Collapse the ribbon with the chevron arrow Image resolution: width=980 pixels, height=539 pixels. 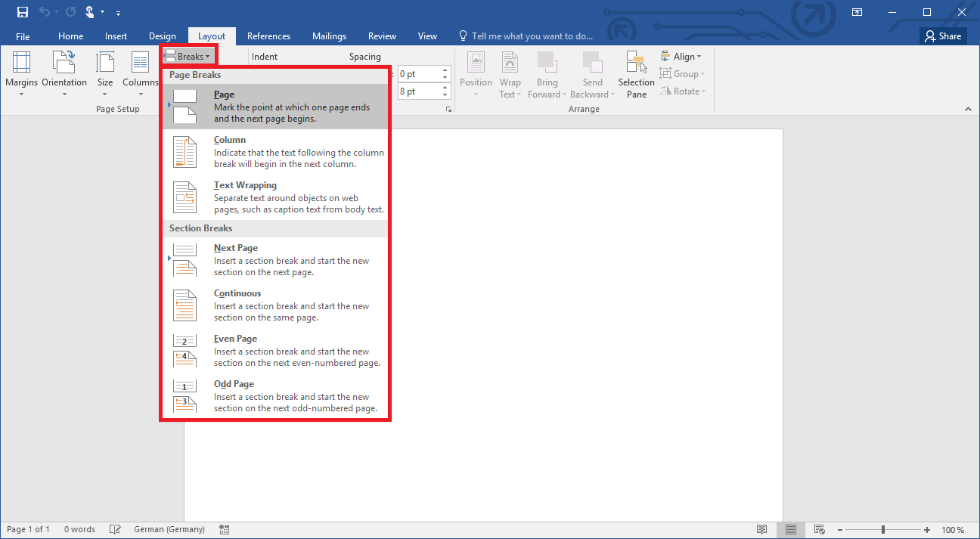click(x=968, y=108)
